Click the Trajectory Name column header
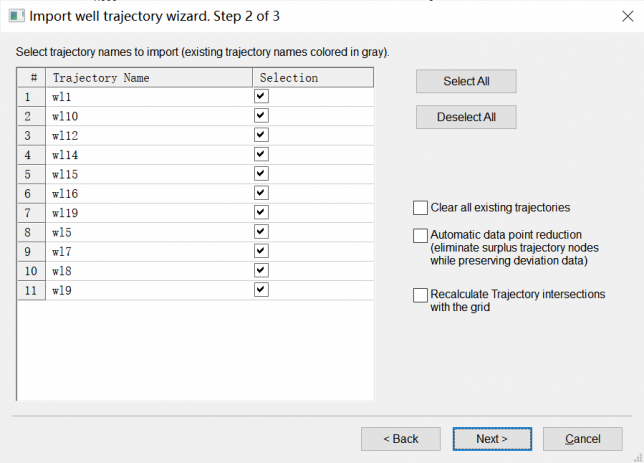The width and height of the screenshot is (644, 463). point(149,77)
